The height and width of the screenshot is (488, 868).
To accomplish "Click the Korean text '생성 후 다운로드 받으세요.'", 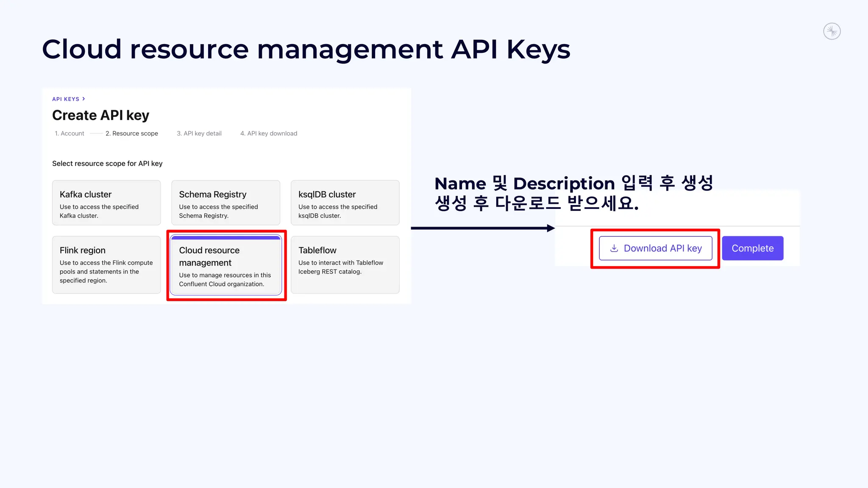I will coord(537,203).
